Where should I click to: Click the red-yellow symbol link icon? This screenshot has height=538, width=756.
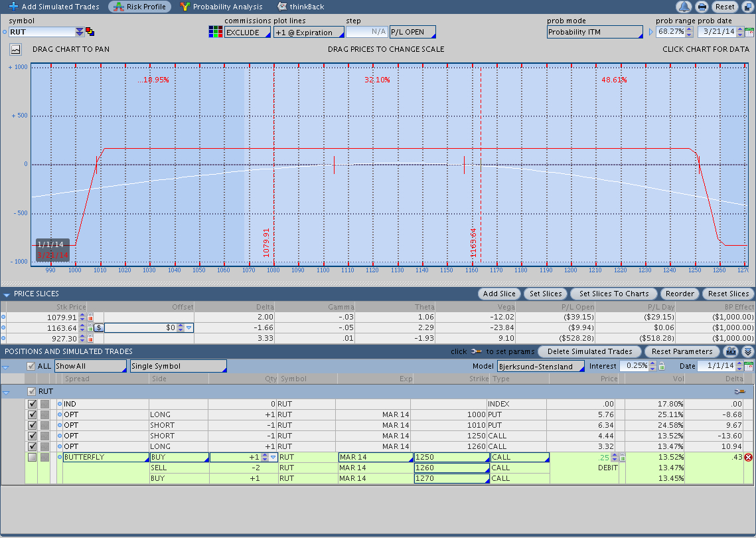pyautogui.click(x=90, y=32)
